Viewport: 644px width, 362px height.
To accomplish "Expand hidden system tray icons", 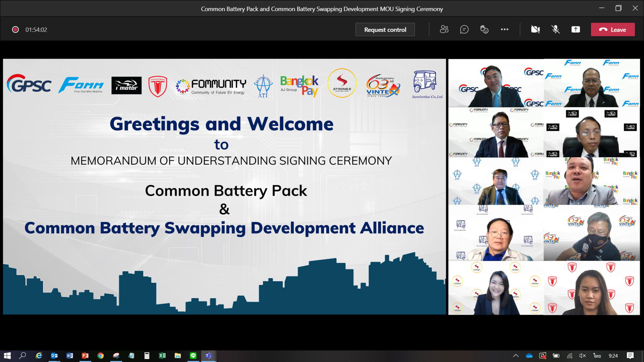I will click(516, 356).
